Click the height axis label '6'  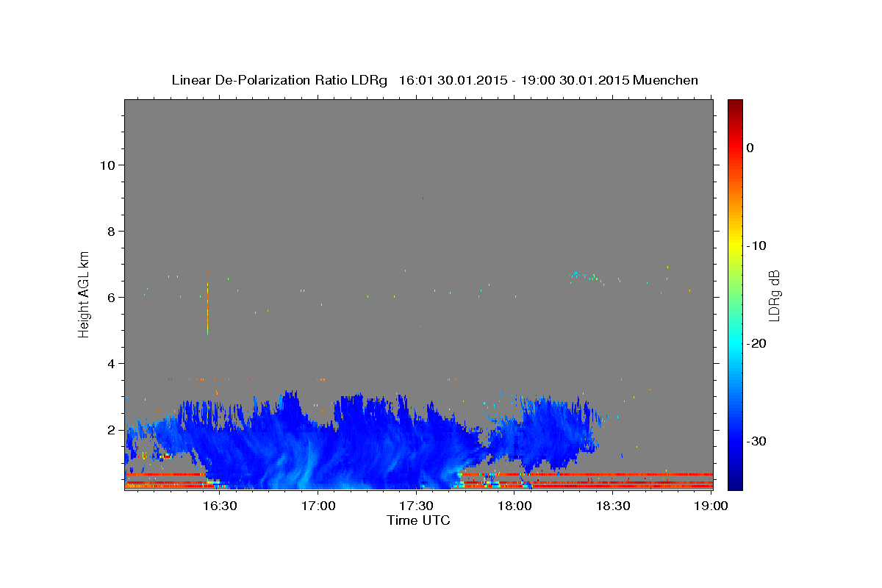pos(111,297)
